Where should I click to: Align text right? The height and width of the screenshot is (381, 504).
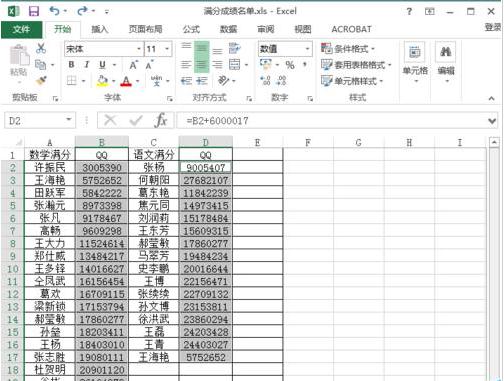217,64
